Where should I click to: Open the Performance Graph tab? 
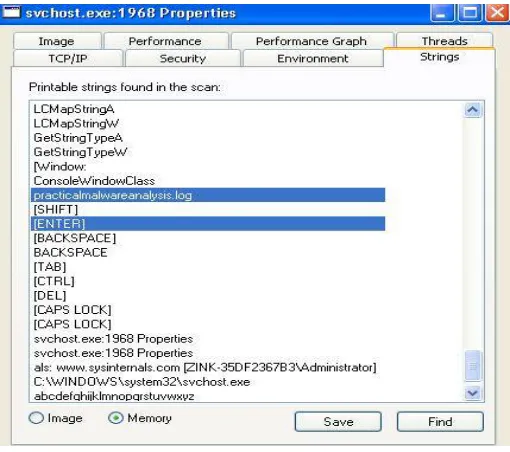(312, 41)
